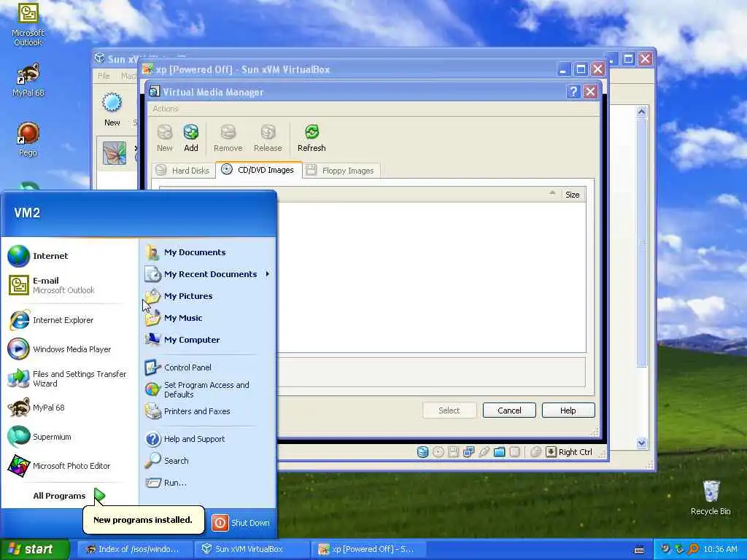Open Internet from the Start menu
Image resolution: width=747 pixels, height=560 pixels.
tap(69, 256)
